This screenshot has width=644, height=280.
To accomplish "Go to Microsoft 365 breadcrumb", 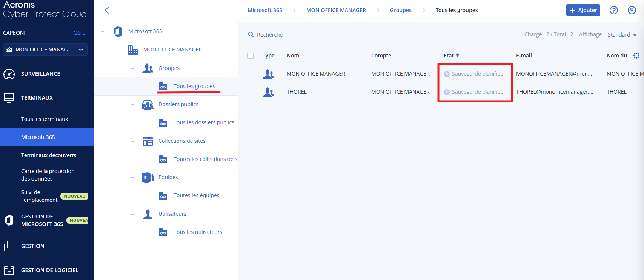I will 265,10.
